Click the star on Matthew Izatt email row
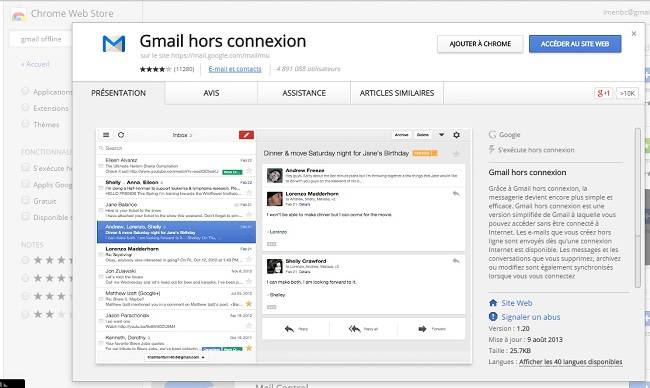Screen dimensions: 650x388 pos(249,304)
